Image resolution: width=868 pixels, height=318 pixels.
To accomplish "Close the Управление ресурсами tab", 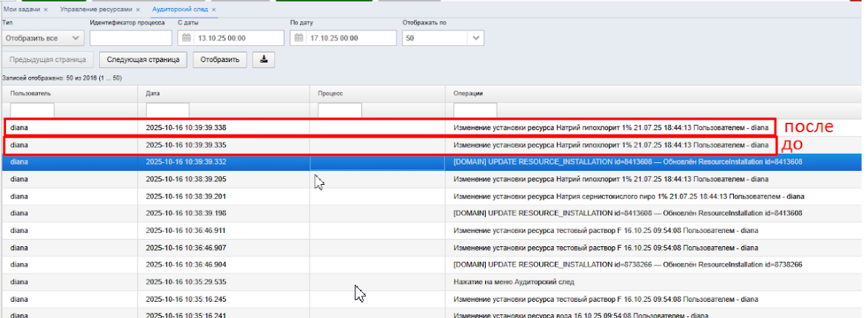I will (138, 10).
